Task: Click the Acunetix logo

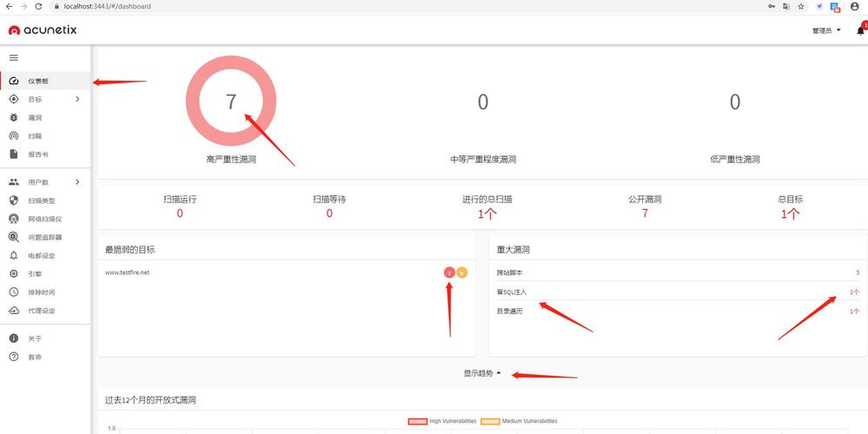Action: click(43, 30)
